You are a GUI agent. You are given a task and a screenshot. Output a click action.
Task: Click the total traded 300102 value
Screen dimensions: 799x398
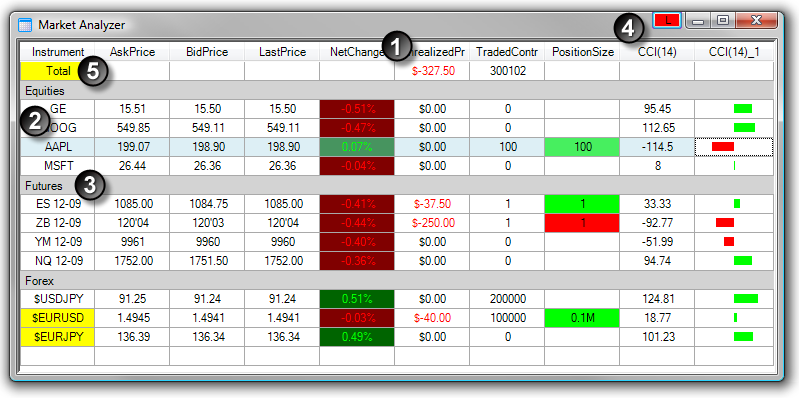click(x=507, y=71)
